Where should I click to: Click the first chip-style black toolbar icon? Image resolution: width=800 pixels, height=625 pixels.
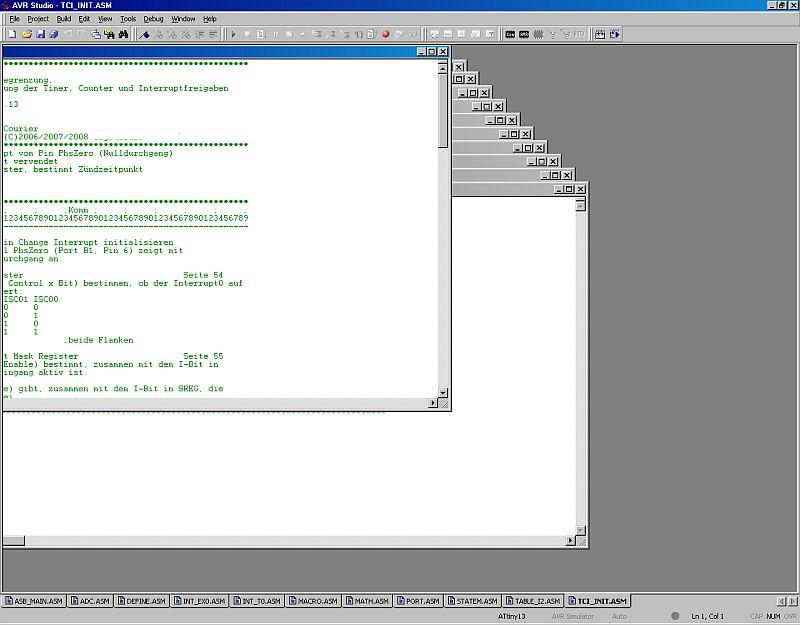(510, 34)
